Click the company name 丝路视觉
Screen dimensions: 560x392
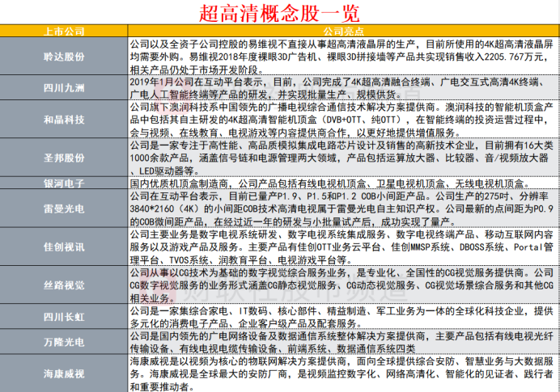coord(64,285)
